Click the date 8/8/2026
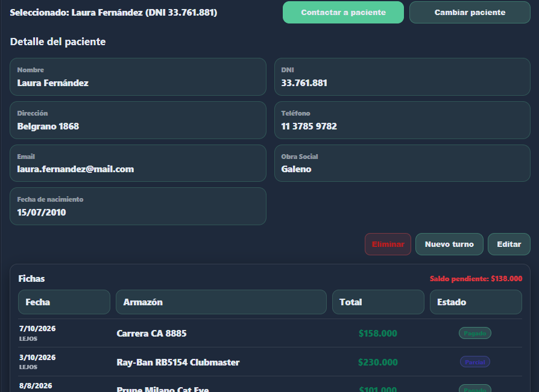Image resolution: width=539 pixels, height=392 pixels. pyautogui.click(x=36, y=386)
